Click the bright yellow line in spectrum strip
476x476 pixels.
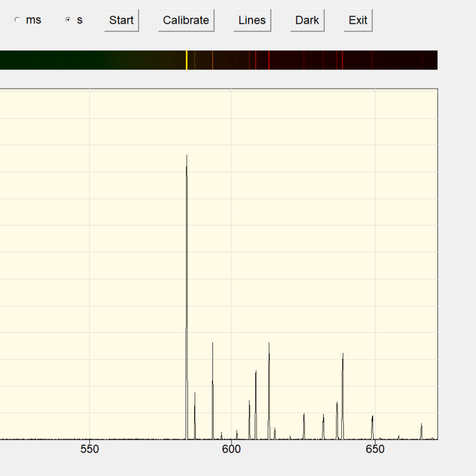point(187,60)
